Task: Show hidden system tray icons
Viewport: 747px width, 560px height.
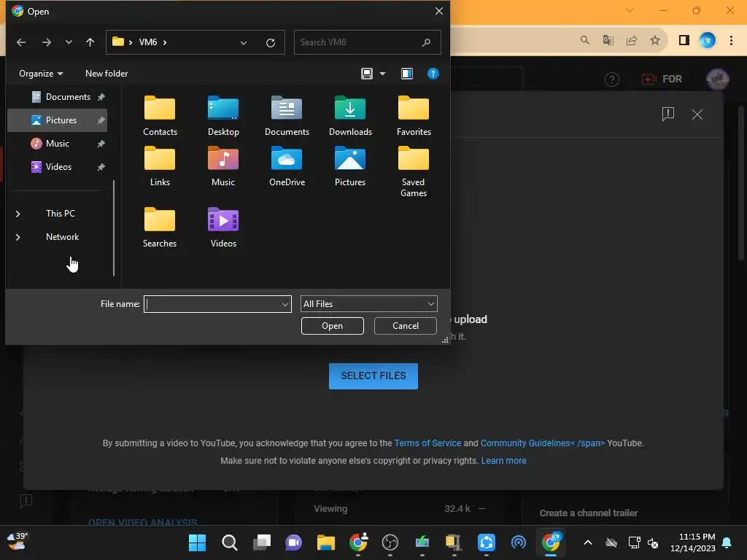Action: point(588,542)
